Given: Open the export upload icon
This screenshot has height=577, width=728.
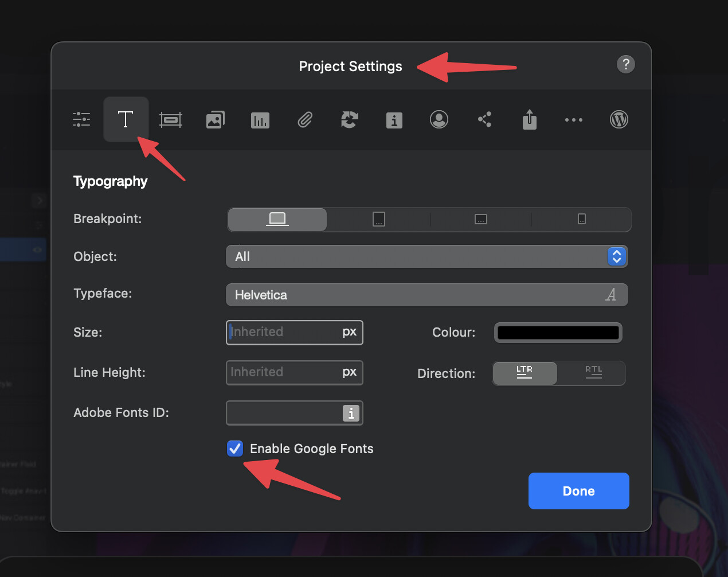Looking at the screenshot, I should 529,119.
